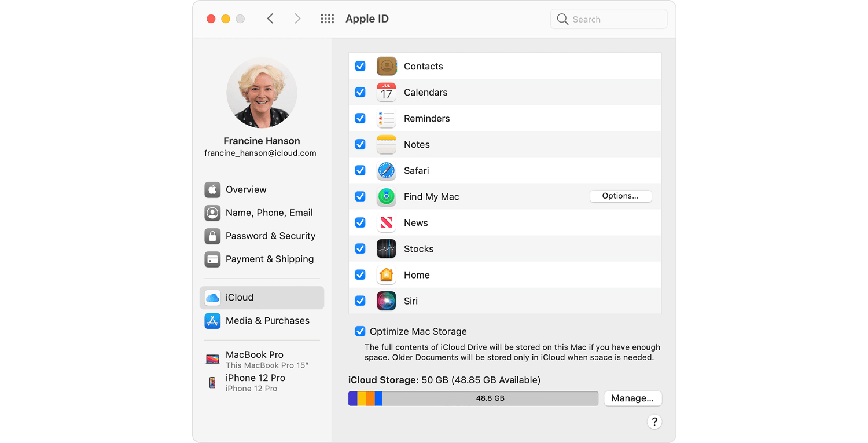Open the Overview section

(262, 189)
